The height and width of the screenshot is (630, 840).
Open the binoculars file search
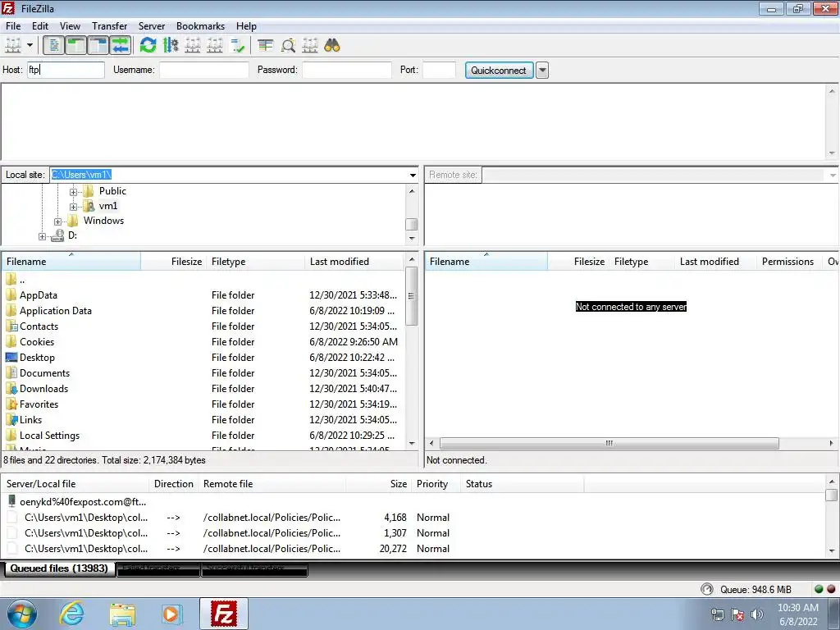coord(332,46)
